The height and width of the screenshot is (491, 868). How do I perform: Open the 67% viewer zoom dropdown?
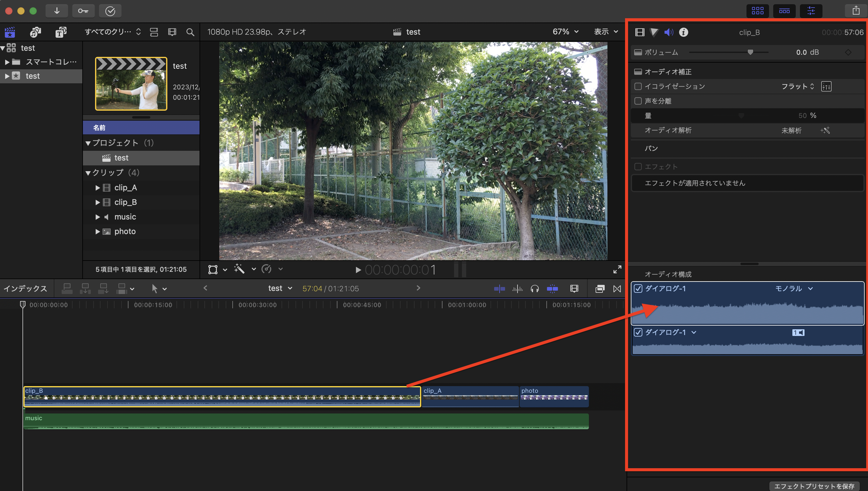[566, 32]
